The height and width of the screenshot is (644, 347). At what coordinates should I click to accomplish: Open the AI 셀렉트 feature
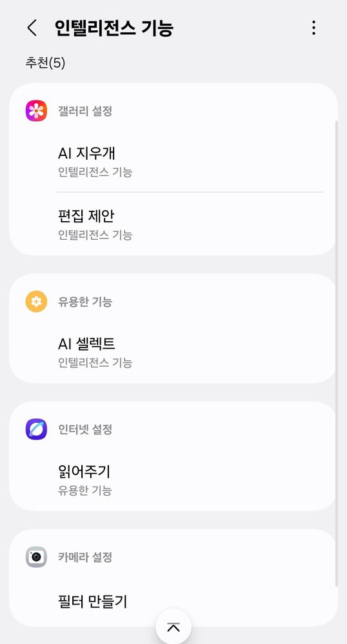pyautogui.click(x=173, y=352)
